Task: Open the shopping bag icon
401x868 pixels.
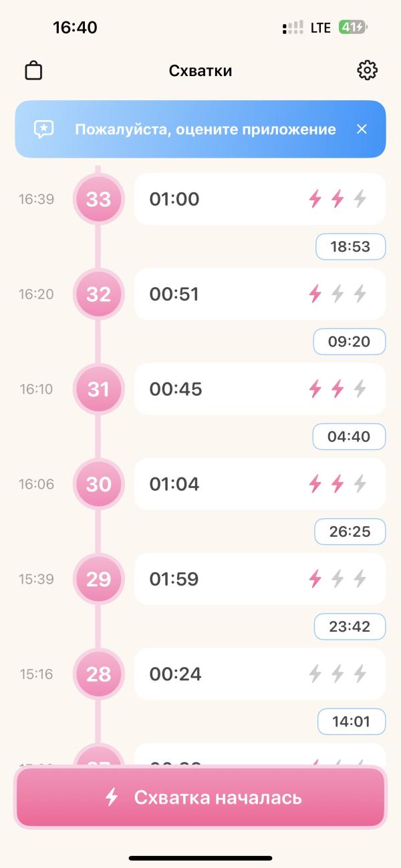Action: (x=33, y=71)
